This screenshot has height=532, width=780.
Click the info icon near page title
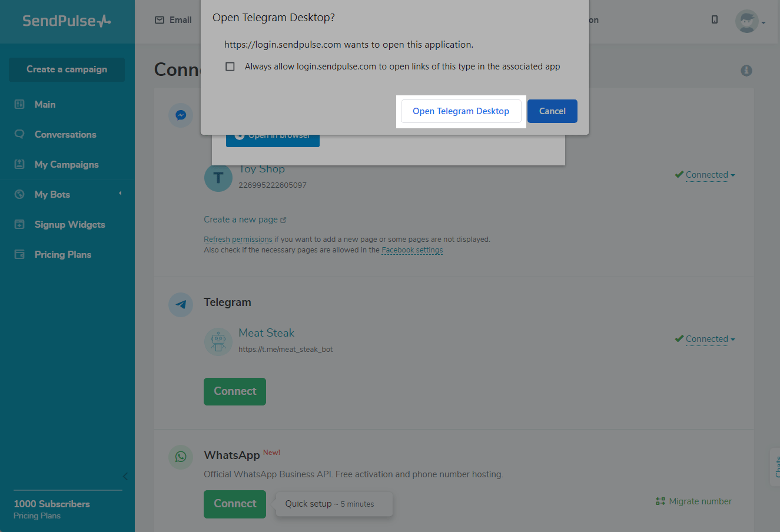coord(746,71)
